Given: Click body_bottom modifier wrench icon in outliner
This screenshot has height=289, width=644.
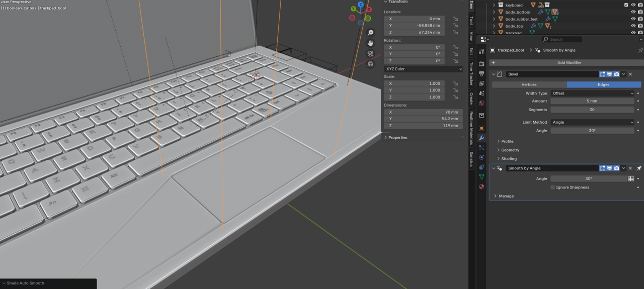Looking at the screenshot, I should [x=541, y=12].
